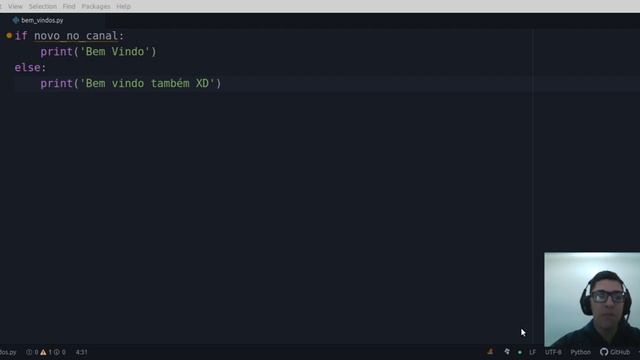Open the linter warnings triangle icon in status bar
This screenshot has height=360, width=640.
43,352
